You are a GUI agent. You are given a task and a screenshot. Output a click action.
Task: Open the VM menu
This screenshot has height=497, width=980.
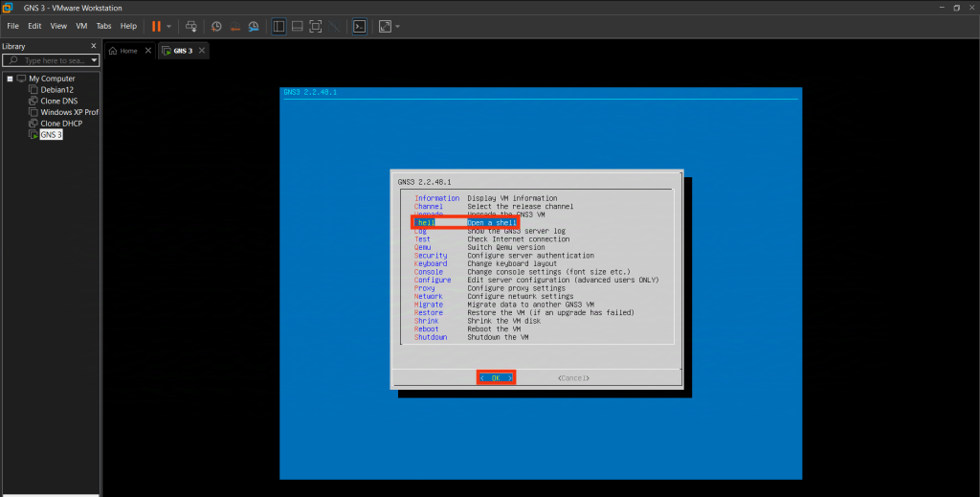[81, 26]
